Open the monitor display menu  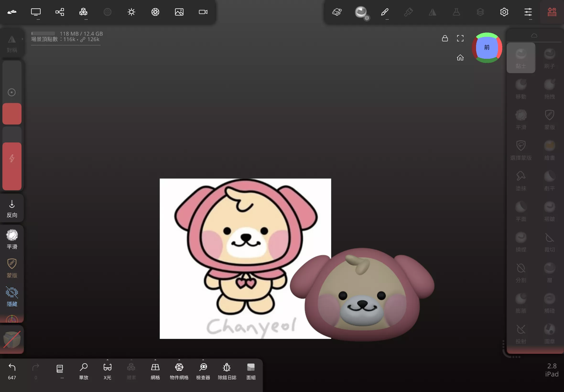point(36,12)
